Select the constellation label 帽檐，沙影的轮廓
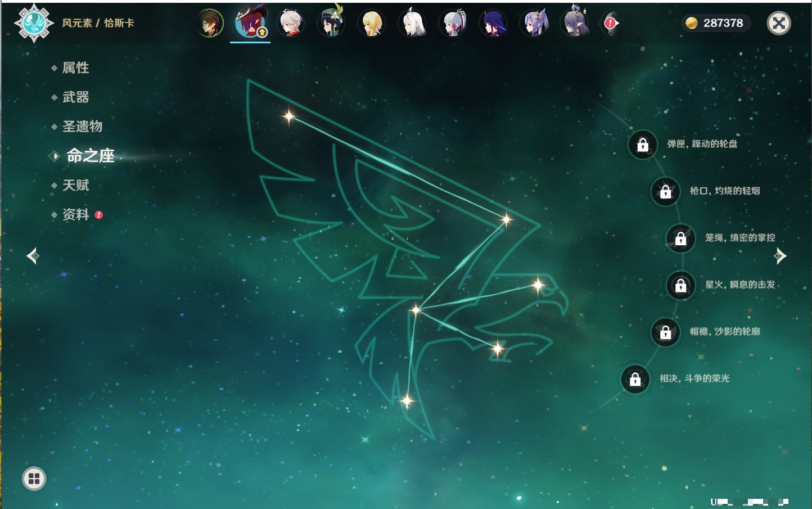 pyautogui.click(x=725, y=331)
